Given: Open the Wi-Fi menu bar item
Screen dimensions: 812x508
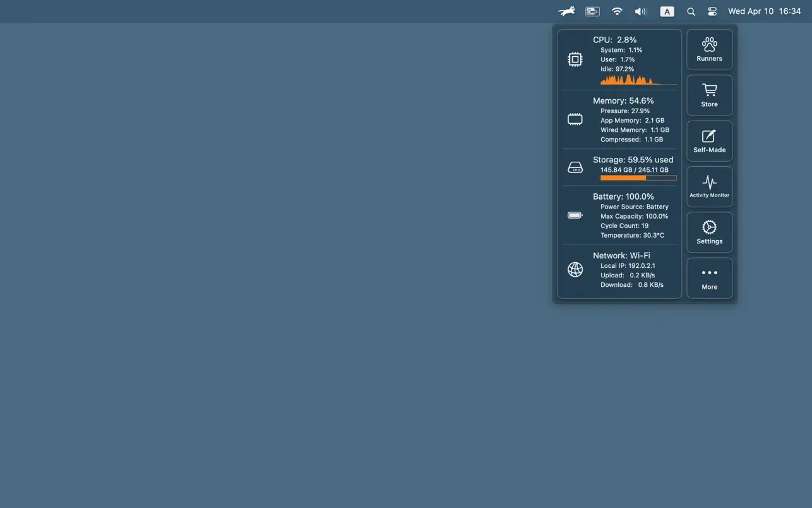Looking at the screenshot, I should pyautogui.click(x=617, y=11).
